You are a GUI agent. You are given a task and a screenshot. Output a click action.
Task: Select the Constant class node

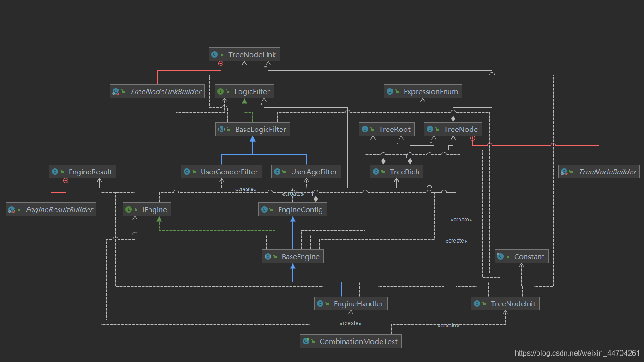521,256
